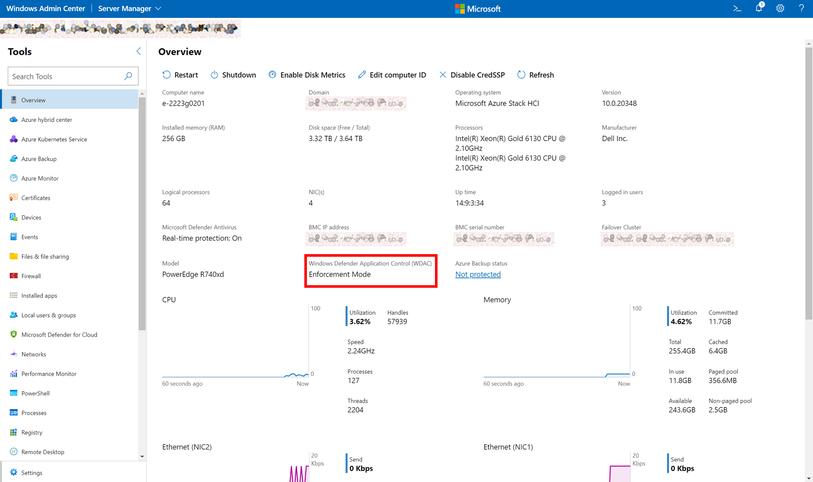813x482 pixels.
Task: Click the Processes tool icon
Action: pos(13,413)
